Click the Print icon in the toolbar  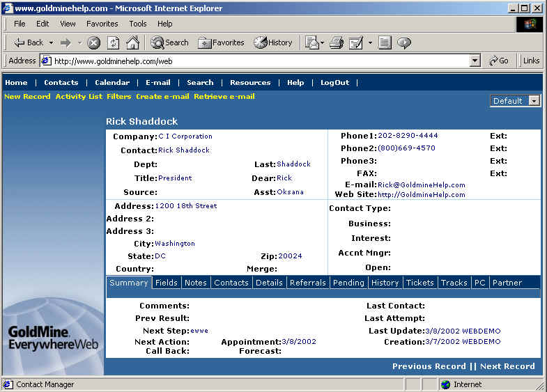coord(337,42)
